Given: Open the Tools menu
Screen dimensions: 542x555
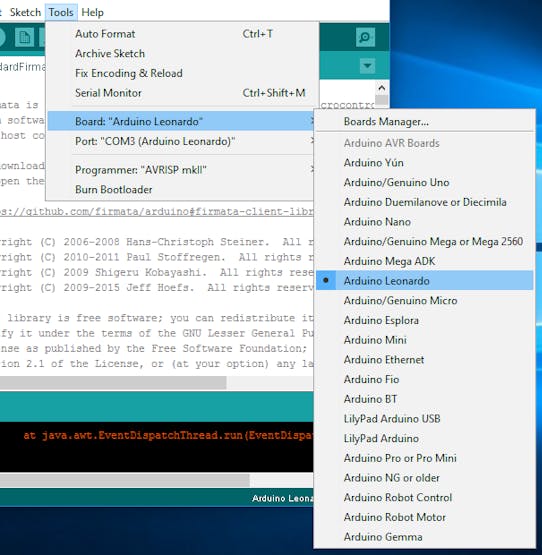Looking at the screenshot, I should point(61,12).
